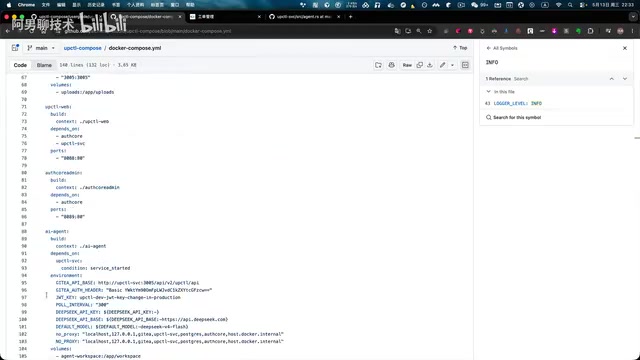Click the JWT_KEY entry on line 97
Screen dimensions: 640x360
pyautogui.click(x=118, y=297)
